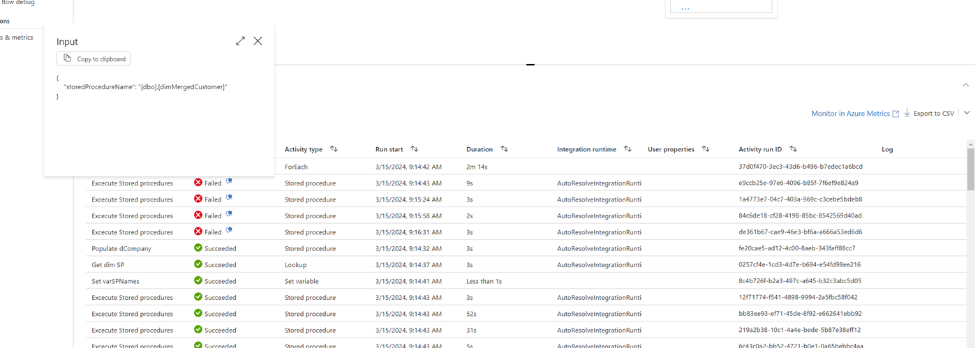This screenshot has height=348, width=980.
Task: Sort the table by Run start
Action: click(x=415, y=149)
